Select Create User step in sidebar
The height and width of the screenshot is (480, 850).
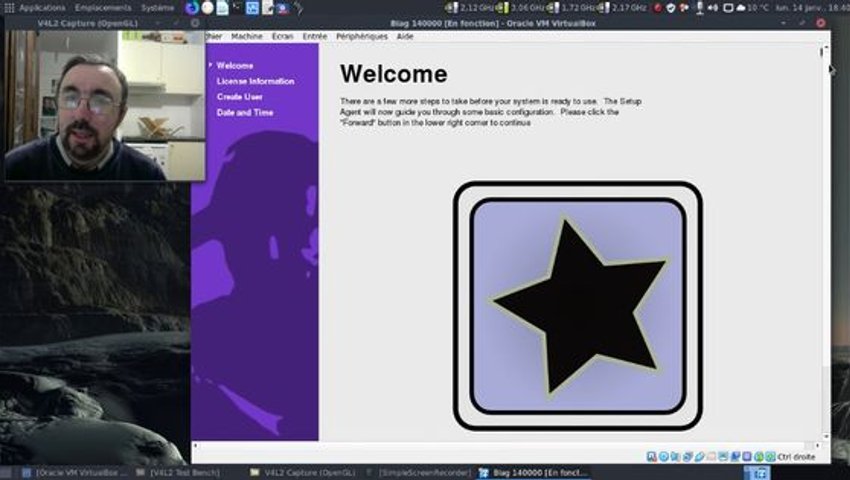240,97
